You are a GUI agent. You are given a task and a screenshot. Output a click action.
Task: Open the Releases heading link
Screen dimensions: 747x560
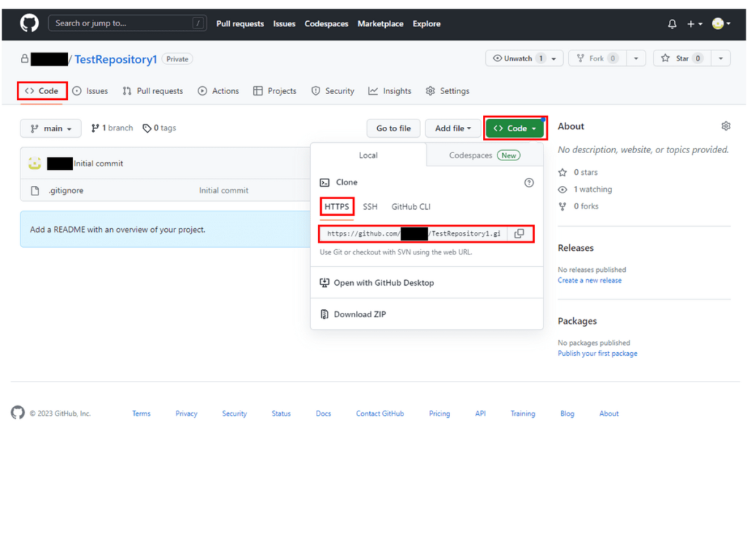point(576,248)
